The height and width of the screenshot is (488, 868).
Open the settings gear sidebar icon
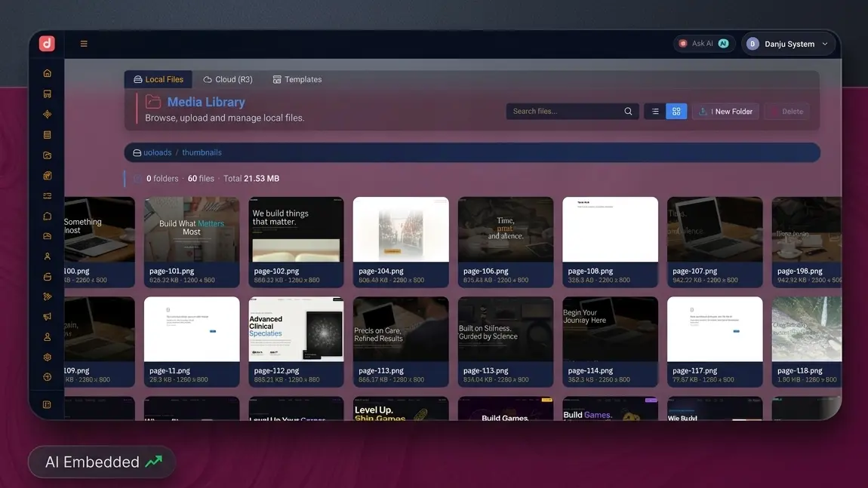[47, 358]
